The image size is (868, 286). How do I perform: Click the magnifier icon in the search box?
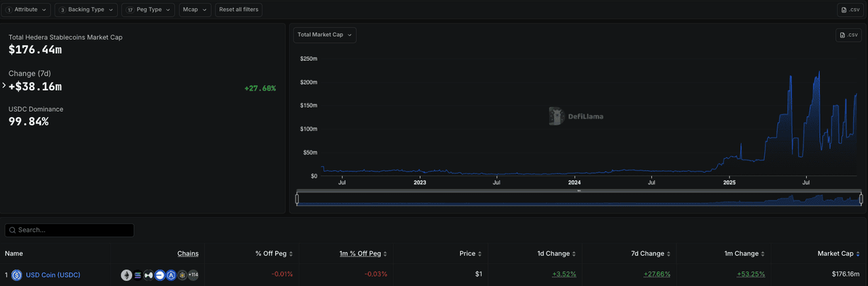[x=12, y=230]
